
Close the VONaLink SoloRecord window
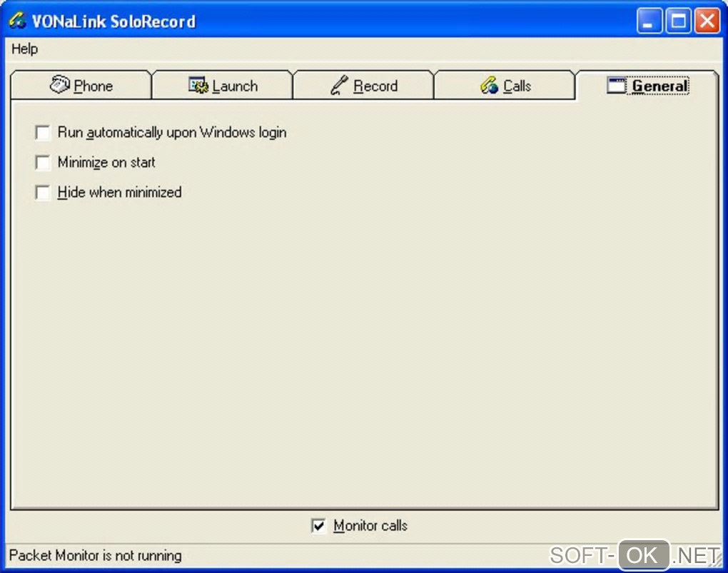point(707,21)
